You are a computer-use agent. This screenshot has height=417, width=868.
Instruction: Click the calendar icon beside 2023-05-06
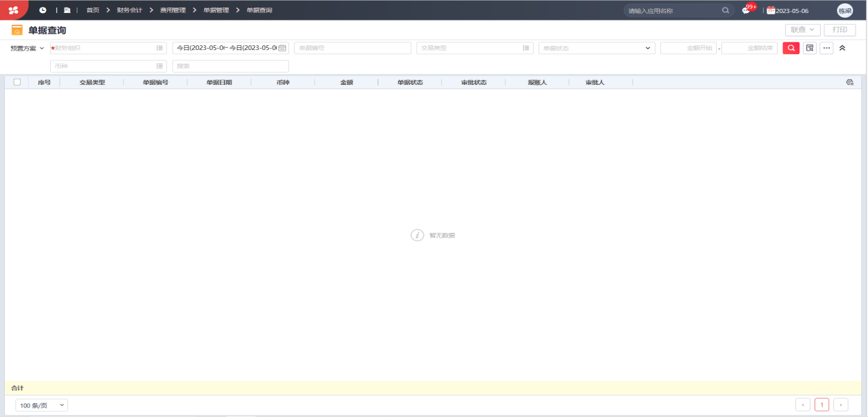(x=771, y=10)
